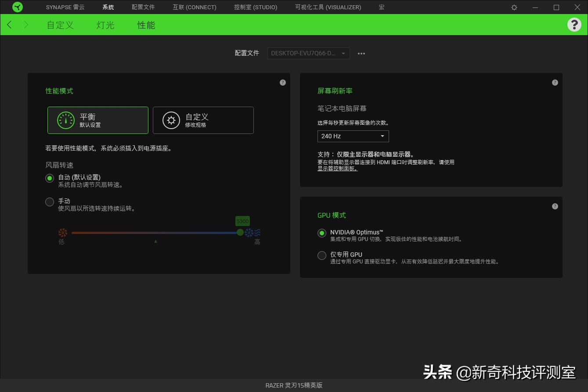Click the green triangle slider marker
Image resolution: width=588 pixels, height=392 pixels.
(155, 241)
